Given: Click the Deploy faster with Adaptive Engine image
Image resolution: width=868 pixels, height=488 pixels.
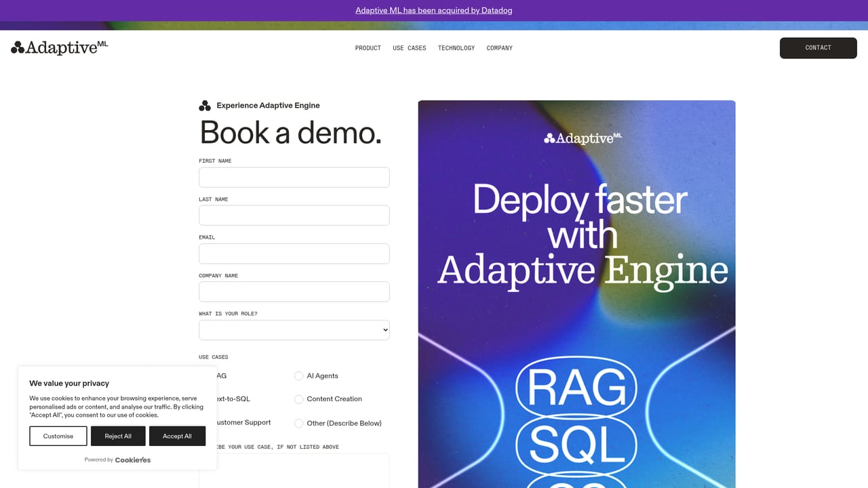Looking at the screenshot, I should (577, 294).
